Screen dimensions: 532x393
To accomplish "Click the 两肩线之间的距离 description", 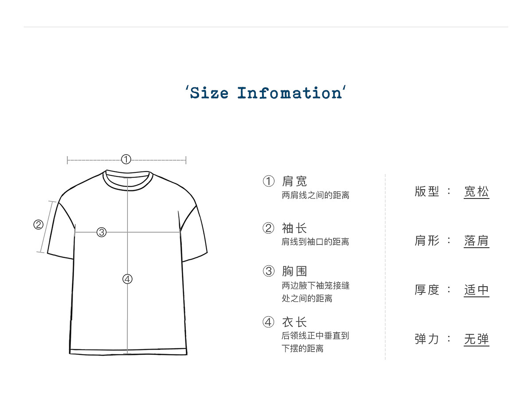I will click(x=316, y=195).
